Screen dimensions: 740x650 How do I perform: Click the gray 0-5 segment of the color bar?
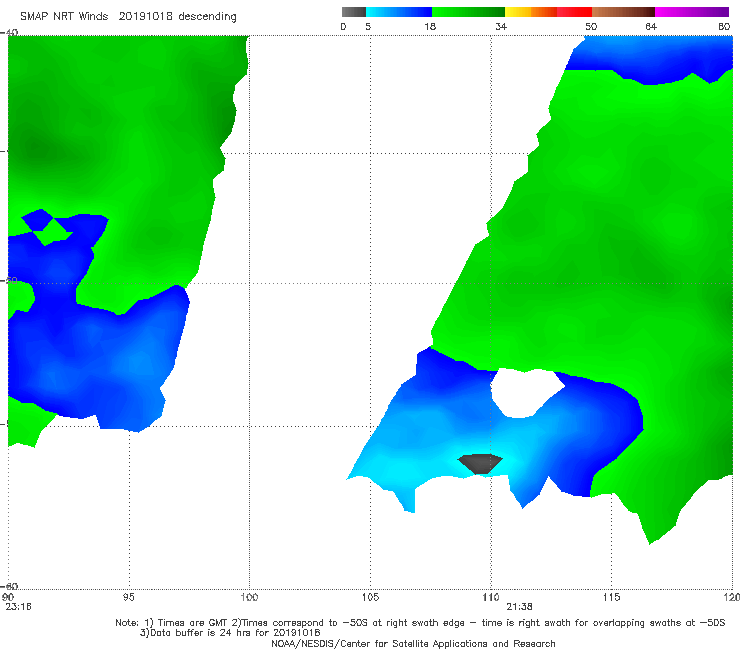click(x=353, y=12)
